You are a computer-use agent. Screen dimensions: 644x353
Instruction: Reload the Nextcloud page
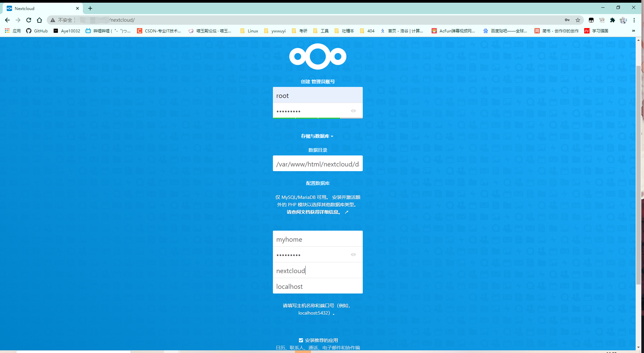29,20
